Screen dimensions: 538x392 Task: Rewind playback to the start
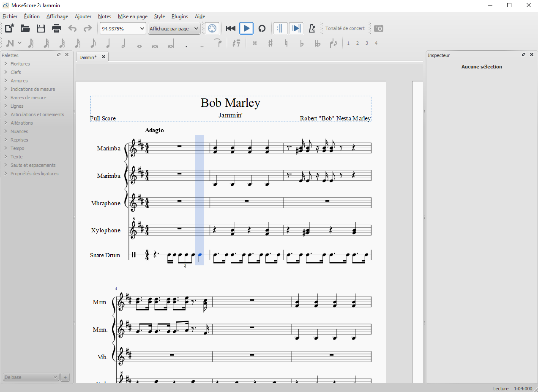(x=230, y=28)
